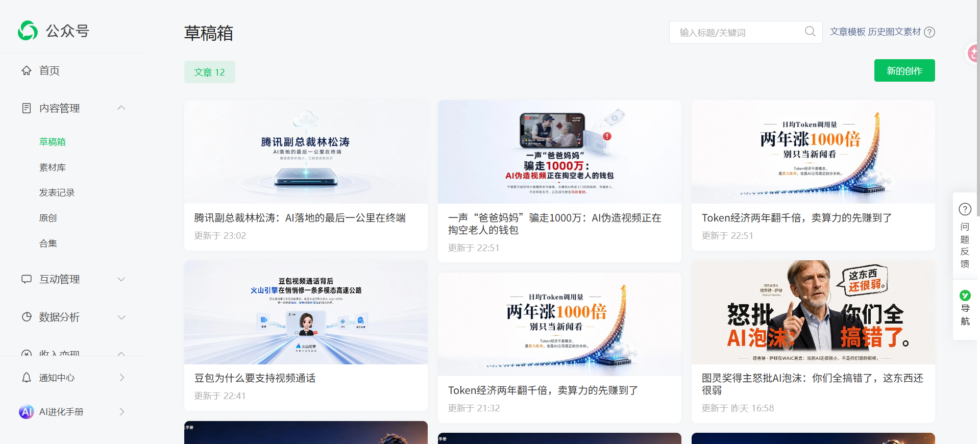Click the pink floating icon at right edge
Image resolution: width=980 pixels, height=444 pixels.
[973, 53]
